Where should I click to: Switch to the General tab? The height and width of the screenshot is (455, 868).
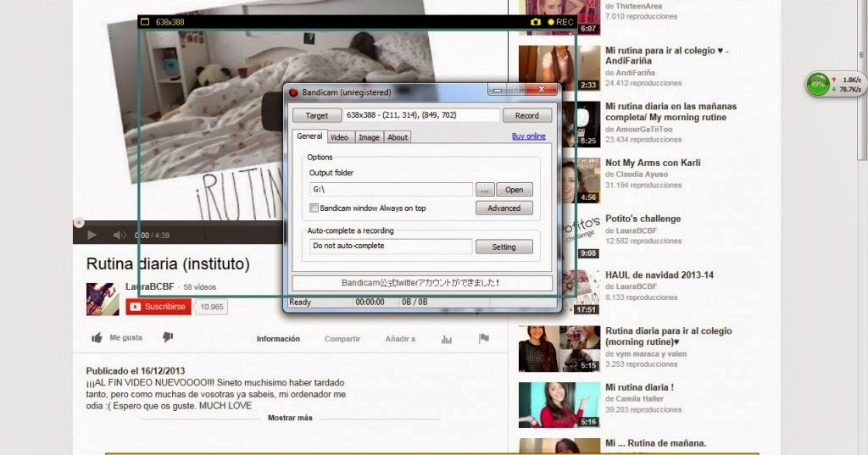tap(309, 136)
